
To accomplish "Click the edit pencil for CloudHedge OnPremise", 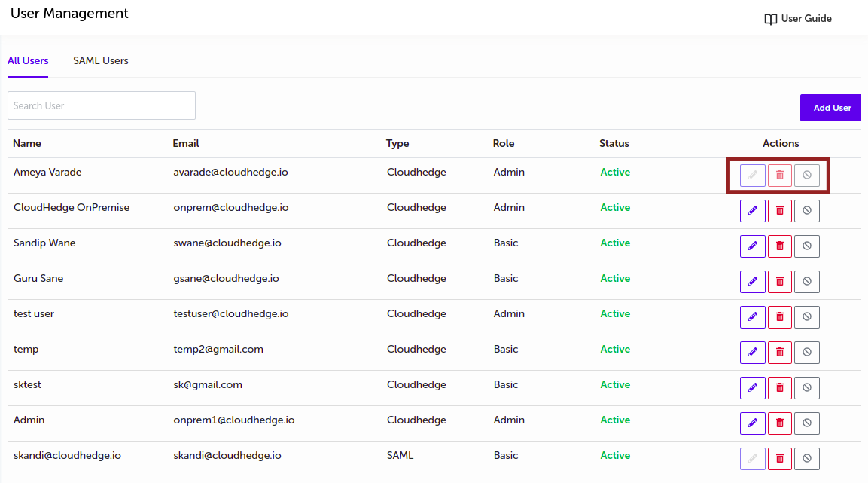I will pyautogui.click(x=752, y=211).
